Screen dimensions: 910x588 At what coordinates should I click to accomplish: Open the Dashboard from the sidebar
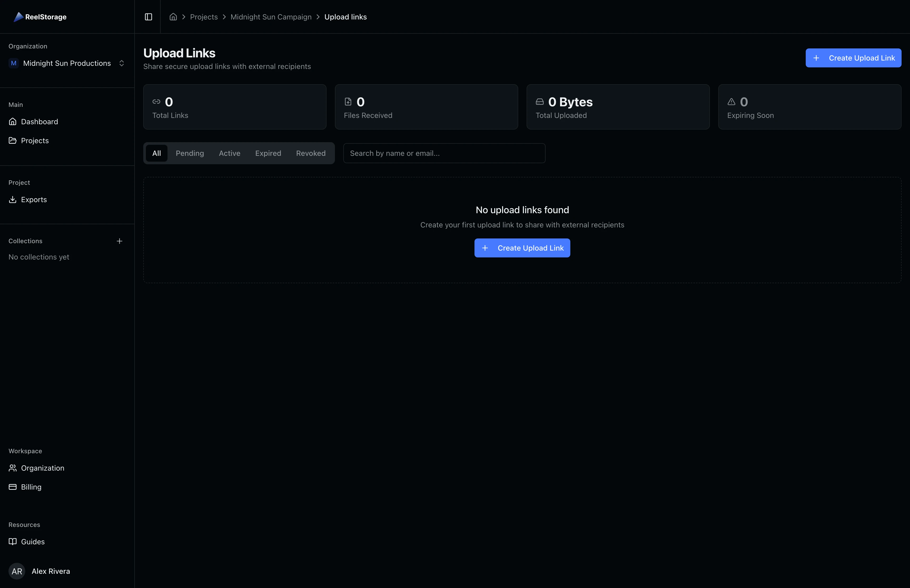[39, 121]
